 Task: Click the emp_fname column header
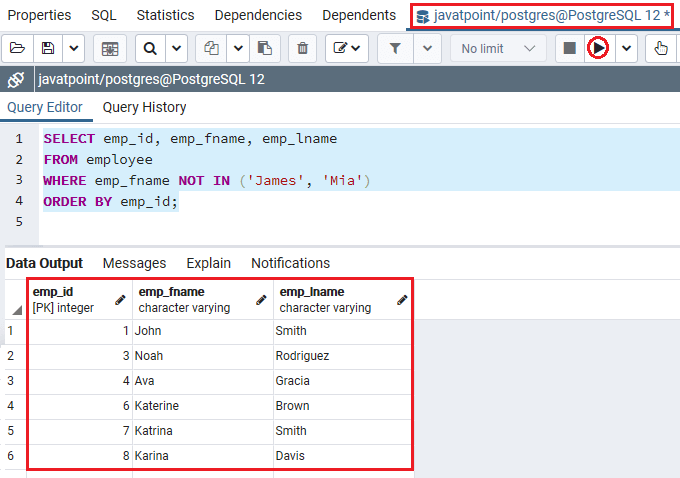click(203, 300)
